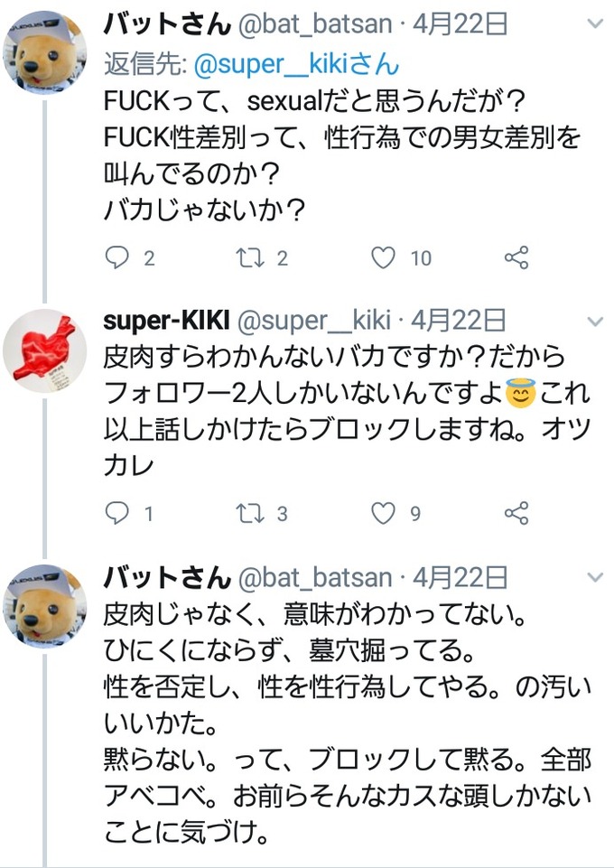Click the super-KIKI display name
The width and height of the screenshot is (614, 868).
coord(167,322)
